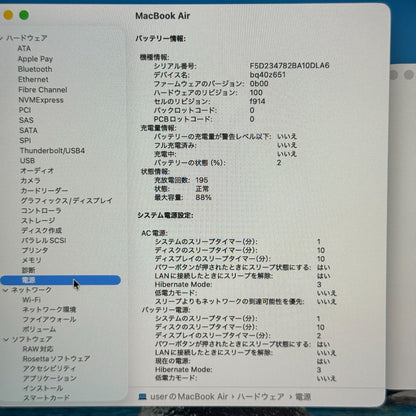Click the green zoom window button
416x416 pixels.
pyautogui.click(x=24, y=15)
